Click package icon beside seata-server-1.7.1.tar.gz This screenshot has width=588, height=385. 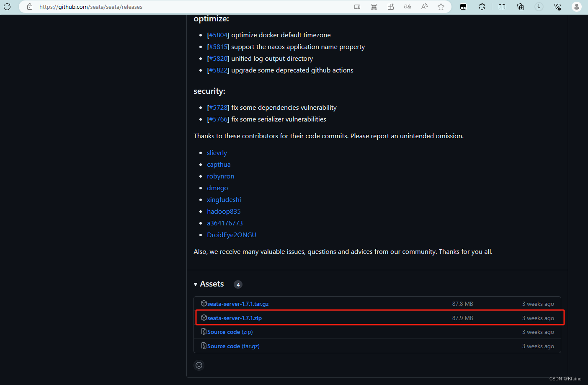coord(204,303)
